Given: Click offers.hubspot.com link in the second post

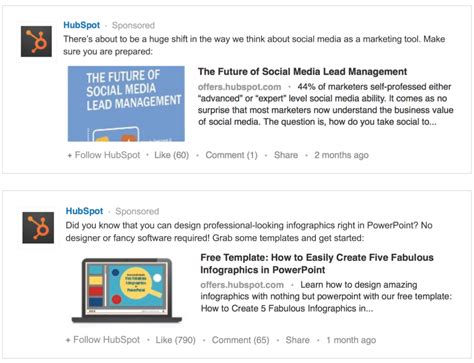Looking at the screenshot, I should tap(242, 285).
